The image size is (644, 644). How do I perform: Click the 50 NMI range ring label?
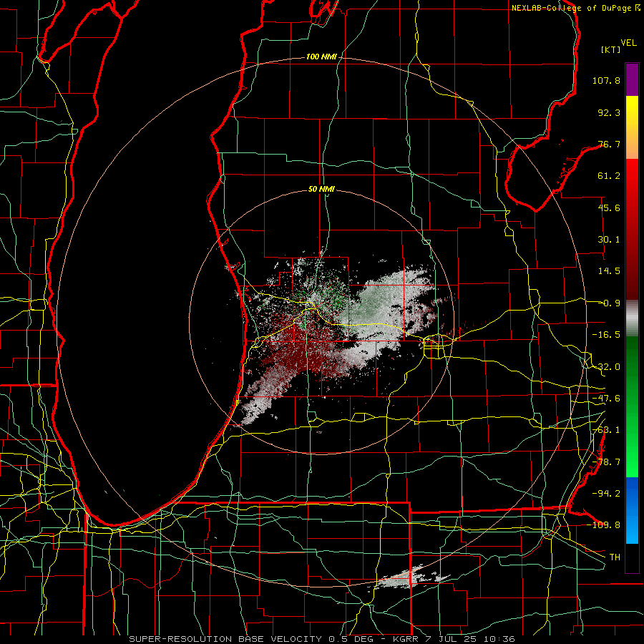[321, 190]
